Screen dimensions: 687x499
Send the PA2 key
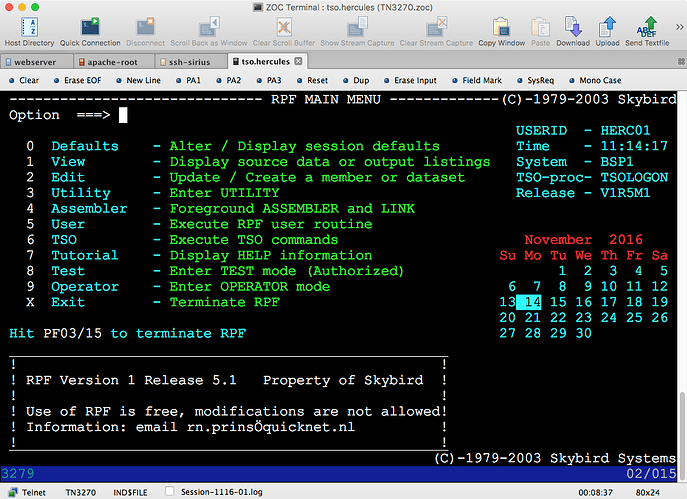click(x=229, y=80)
